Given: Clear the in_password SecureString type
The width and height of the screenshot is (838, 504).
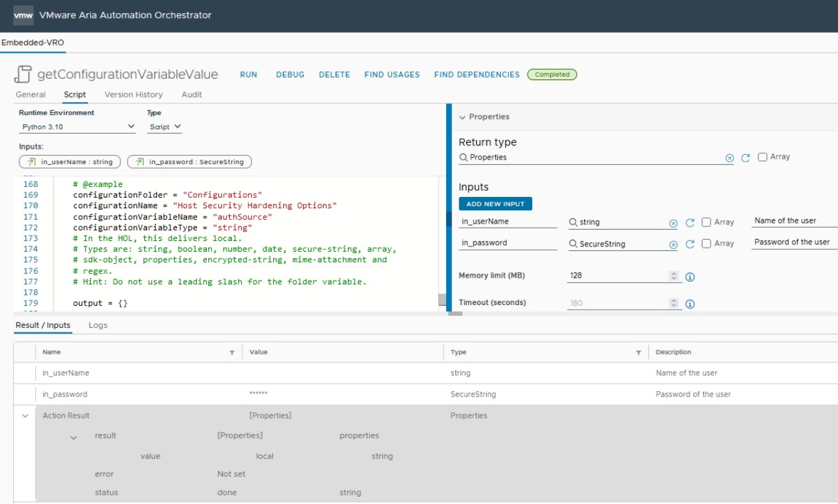Looking at the screenshot, I should 673,245.
